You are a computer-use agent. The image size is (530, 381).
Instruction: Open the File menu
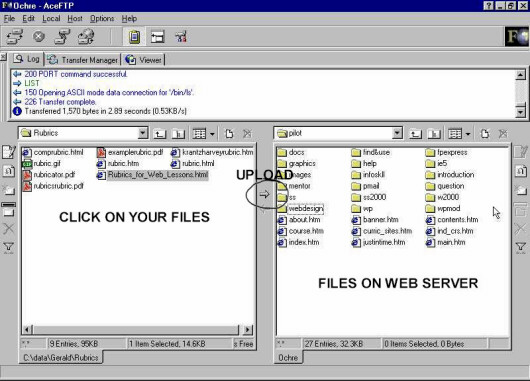click(x=9, y=19)
